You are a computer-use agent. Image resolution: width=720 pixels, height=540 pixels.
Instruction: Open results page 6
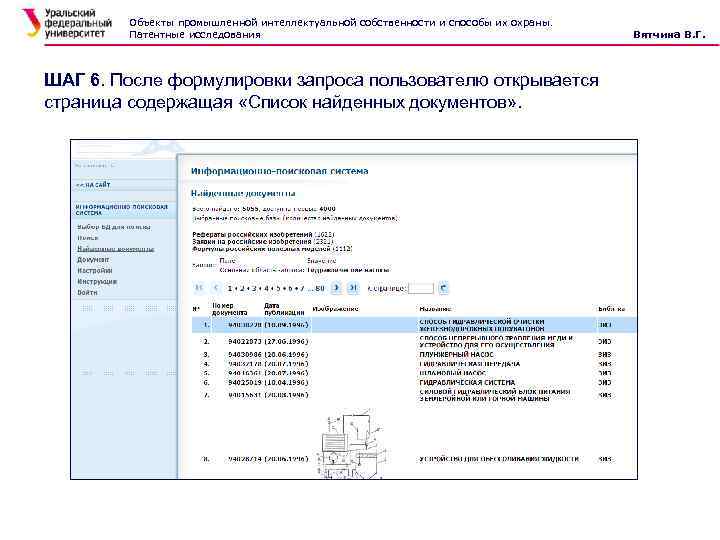[x=290, y=288]
